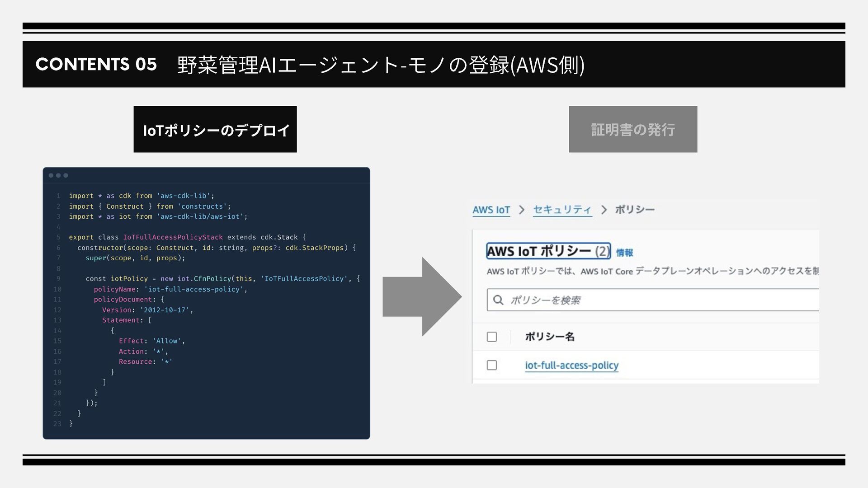Open the iot-full-access-policy link
The image size is (868, 488).
[571, 365]
